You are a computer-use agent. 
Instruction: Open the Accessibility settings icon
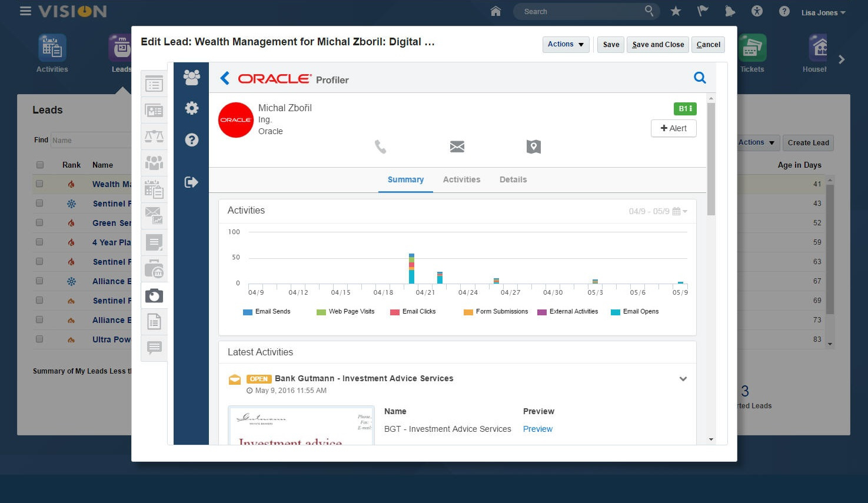pyautogui.click(x=757, y=11)
